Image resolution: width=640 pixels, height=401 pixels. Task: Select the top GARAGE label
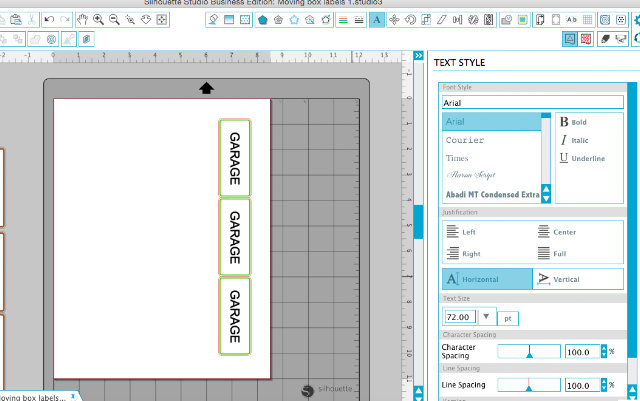pos(235,158)
